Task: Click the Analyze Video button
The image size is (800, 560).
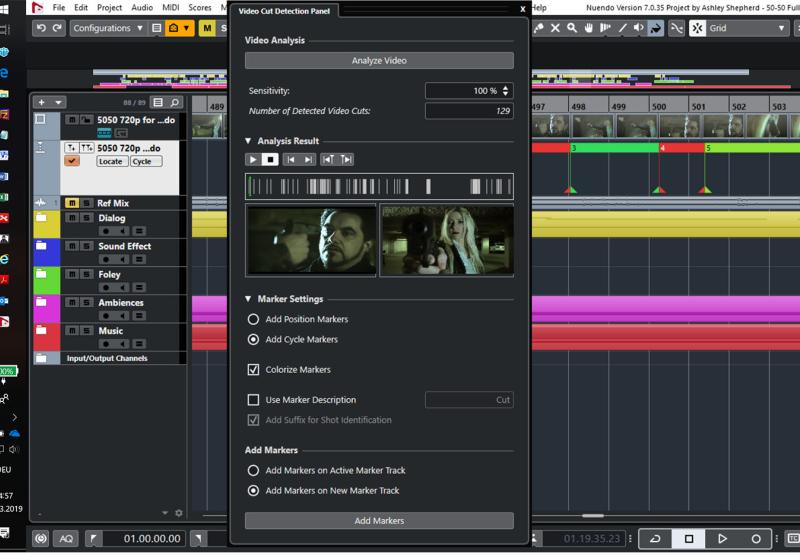Action: click(379, 61)
